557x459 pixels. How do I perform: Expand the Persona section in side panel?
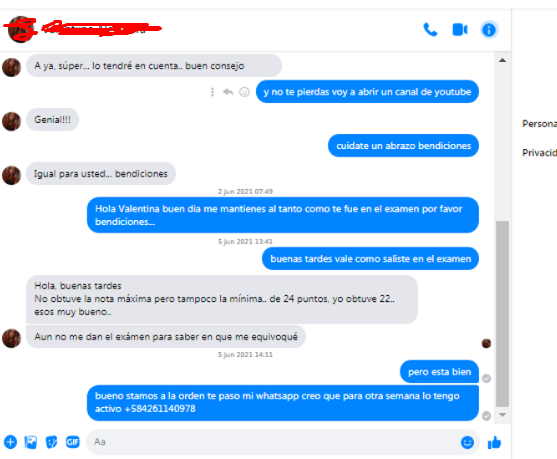pos(539,124)
